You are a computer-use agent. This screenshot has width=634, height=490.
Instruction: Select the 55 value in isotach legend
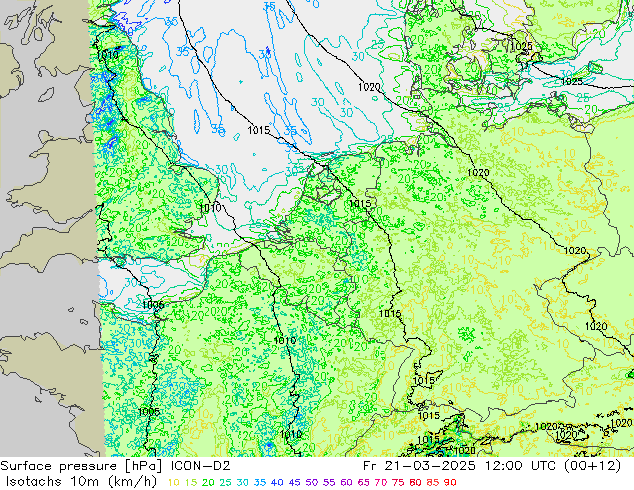pos(329,482)
